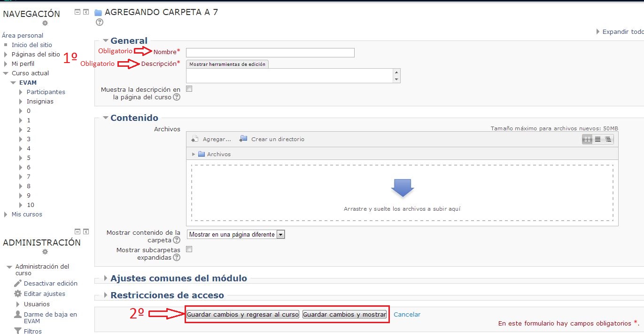This screenshot has width=644, height=334.
Task: Click inside the Nombre text field
Action: click(x=270, y=52)
